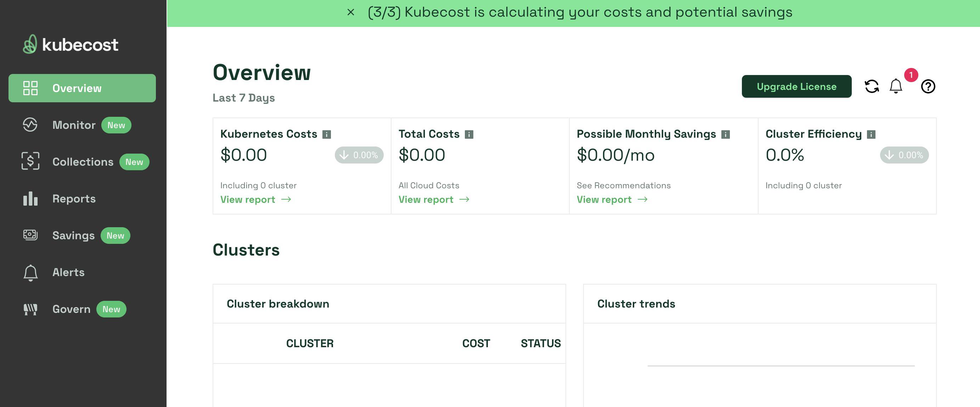
Task: Sort by the COST column header
Action: (476, 343)
